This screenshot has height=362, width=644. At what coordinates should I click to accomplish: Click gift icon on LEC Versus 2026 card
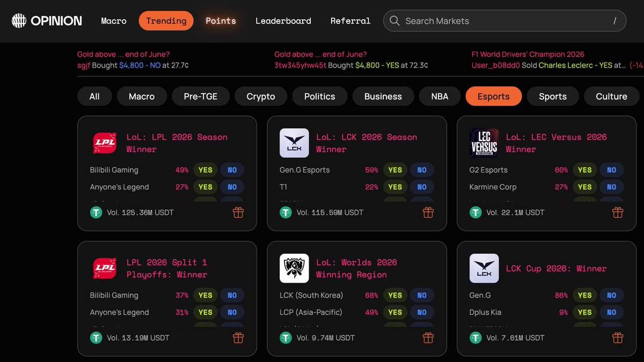(618, 212)
